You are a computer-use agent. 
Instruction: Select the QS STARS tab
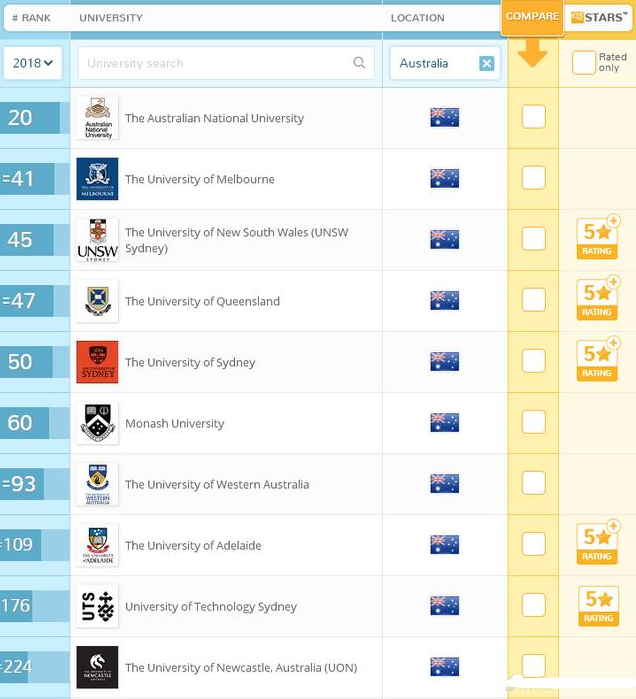(599, 17)
